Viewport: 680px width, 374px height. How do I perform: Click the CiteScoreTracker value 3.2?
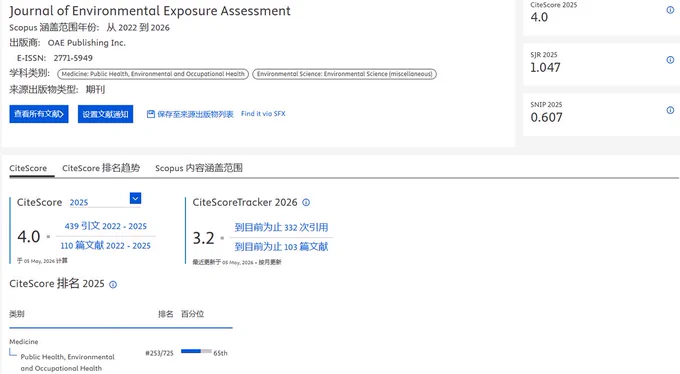[x=203, y=238]
